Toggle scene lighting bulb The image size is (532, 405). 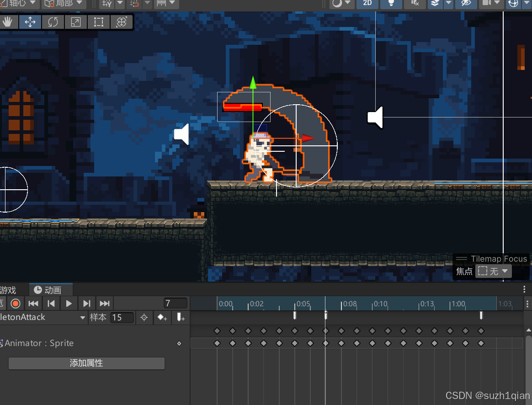pos(391,3)
